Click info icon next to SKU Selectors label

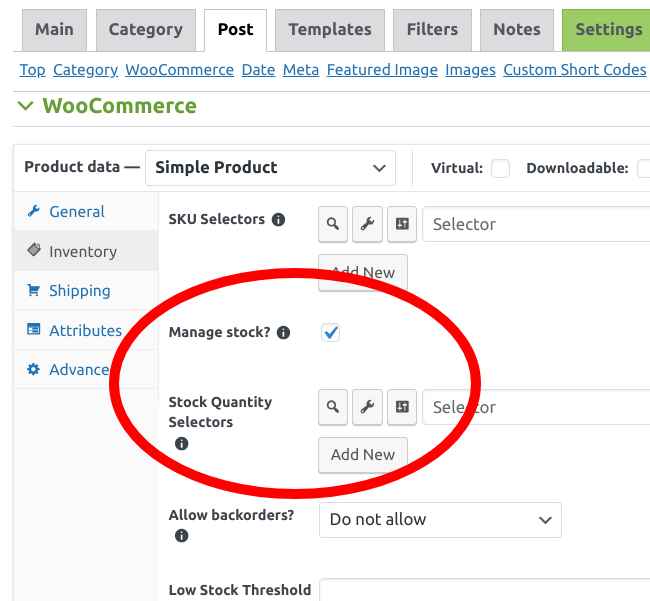click(278, 219)
